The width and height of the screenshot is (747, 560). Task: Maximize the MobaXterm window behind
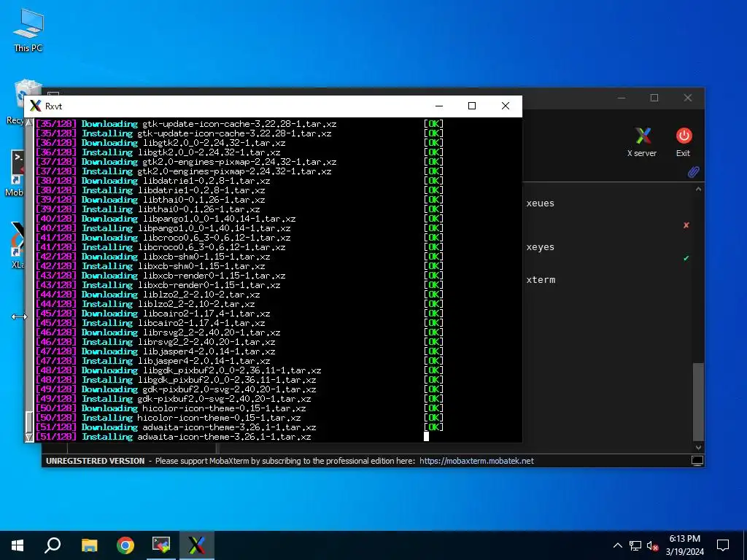click(x=654, y=98)
